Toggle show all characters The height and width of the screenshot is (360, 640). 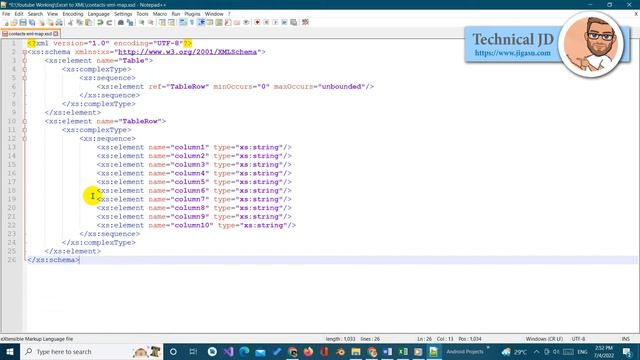click(192, 22)
